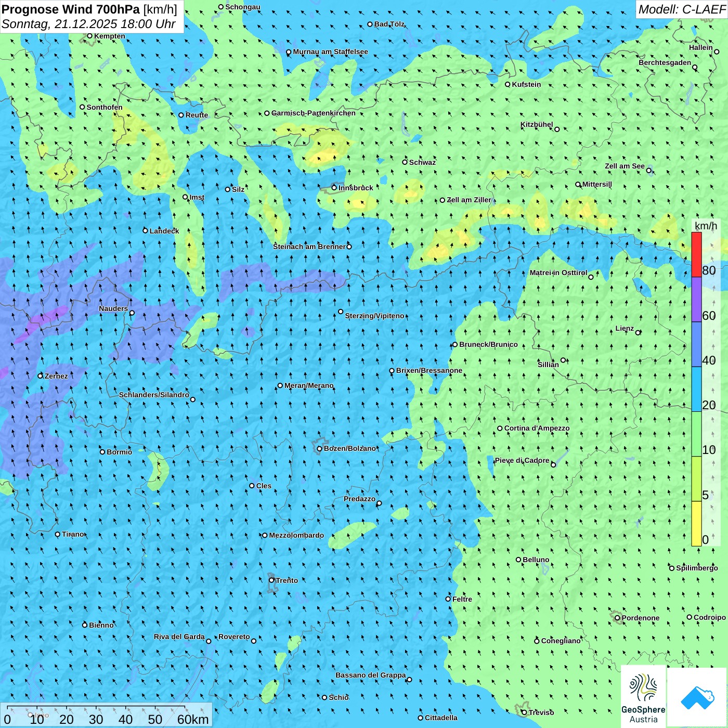Click the Predazzo label
Image resolution: width=728 pixels, height=728 pixels.
[x=359, y=499]
